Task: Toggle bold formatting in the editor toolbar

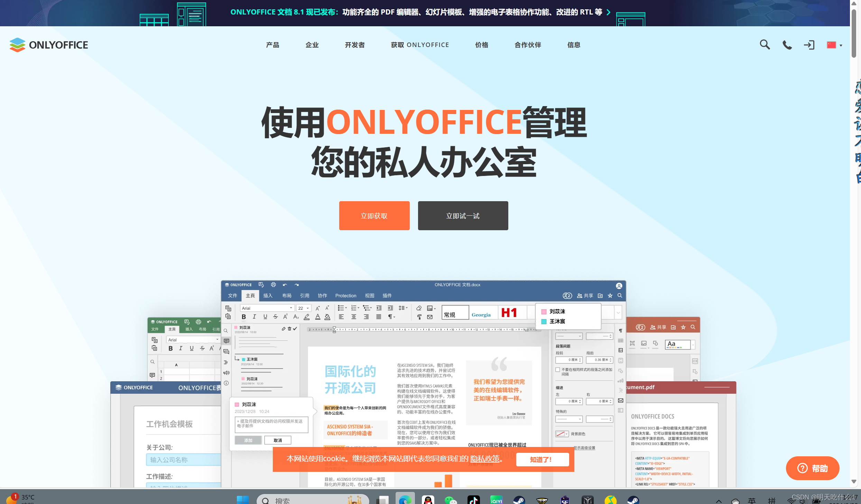Action: 244,317
